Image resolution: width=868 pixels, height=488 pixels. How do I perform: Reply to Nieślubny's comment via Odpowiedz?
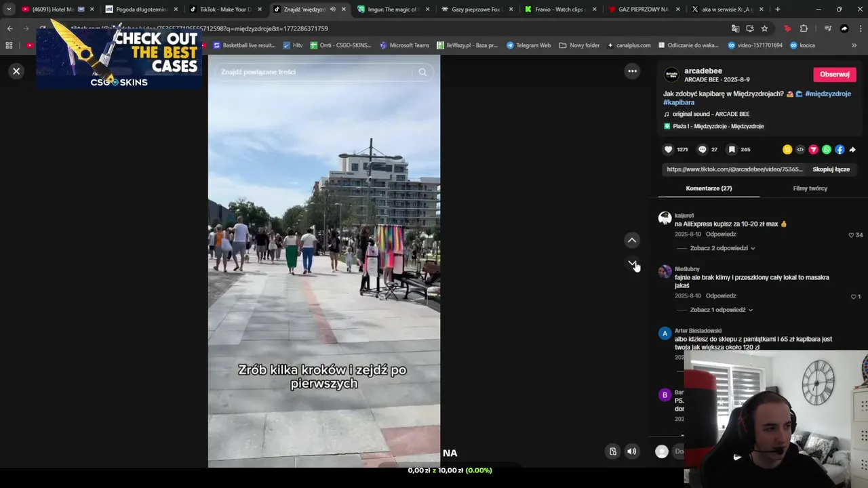pyautogui.click(x=721, y=296)
